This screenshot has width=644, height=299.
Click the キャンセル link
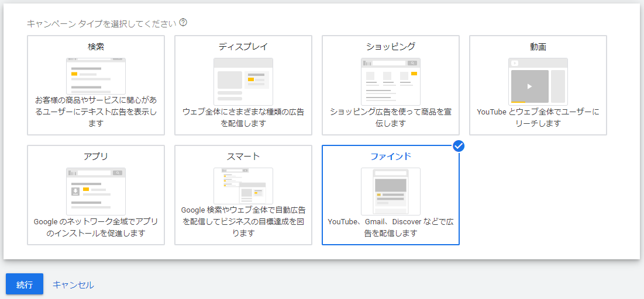[73, 284]
